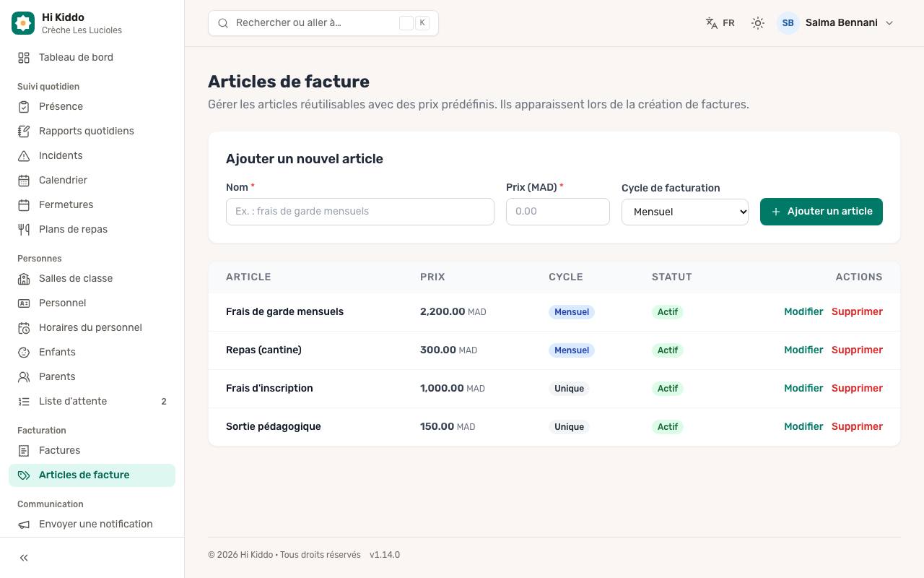The height and width of the screenshot is (578, 924).
Task: Click the Calendrier calendar icon
Action: pos(24,181)
